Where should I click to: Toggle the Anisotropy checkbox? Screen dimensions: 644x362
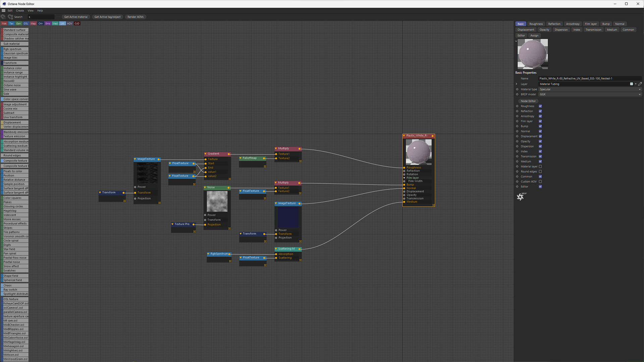click(x=540, y=116)
